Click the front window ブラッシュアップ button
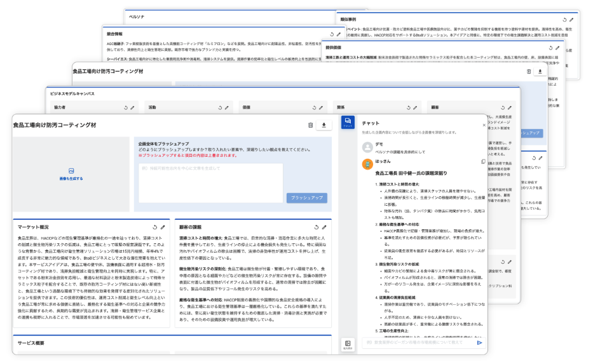Viewport: 593px width, 364px height. tap(307, 198)
